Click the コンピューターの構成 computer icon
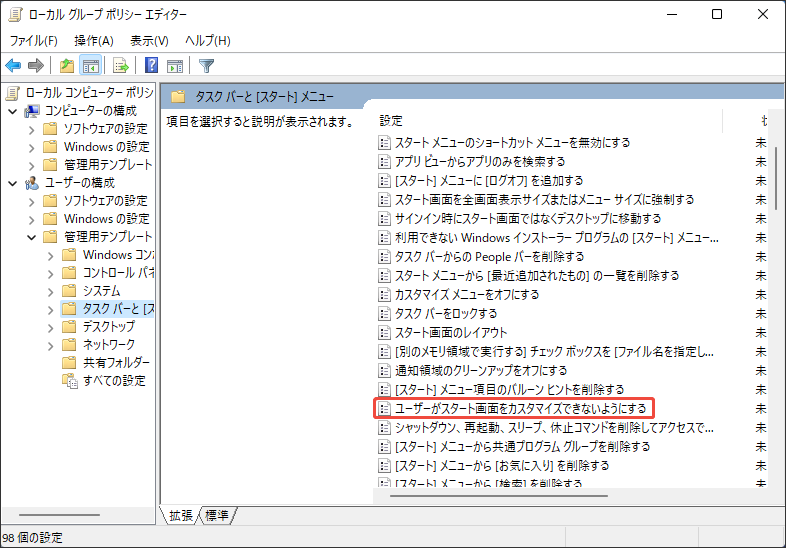The height and width of the screenshot is (548, 786). point(32,111)
